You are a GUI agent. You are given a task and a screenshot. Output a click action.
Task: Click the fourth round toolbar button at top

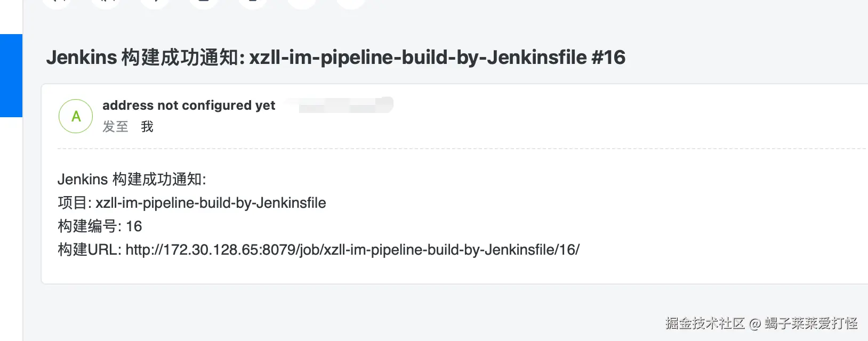(x=204, y=2)
